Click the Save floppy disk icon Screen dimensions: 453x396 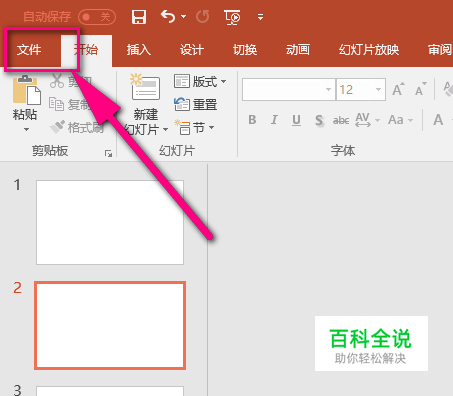(139, 17)
